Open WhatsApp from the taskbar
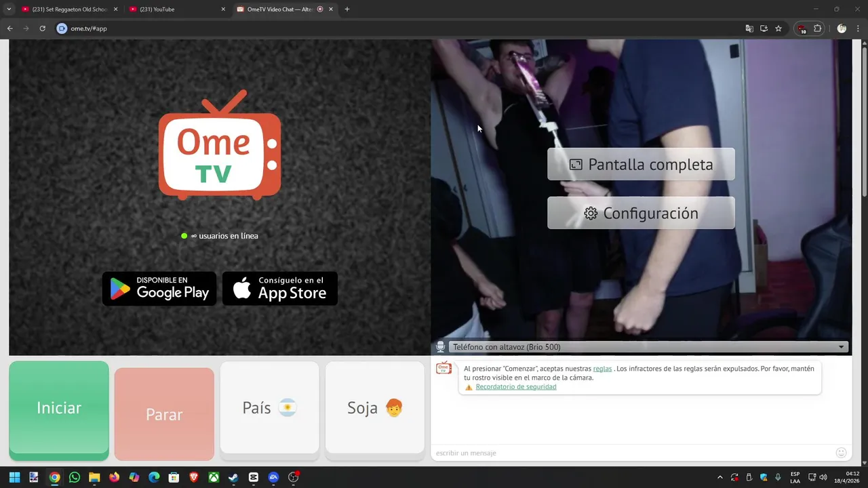Image resolution: width=868 pixels, height=488 pixels. click(75, 477)
